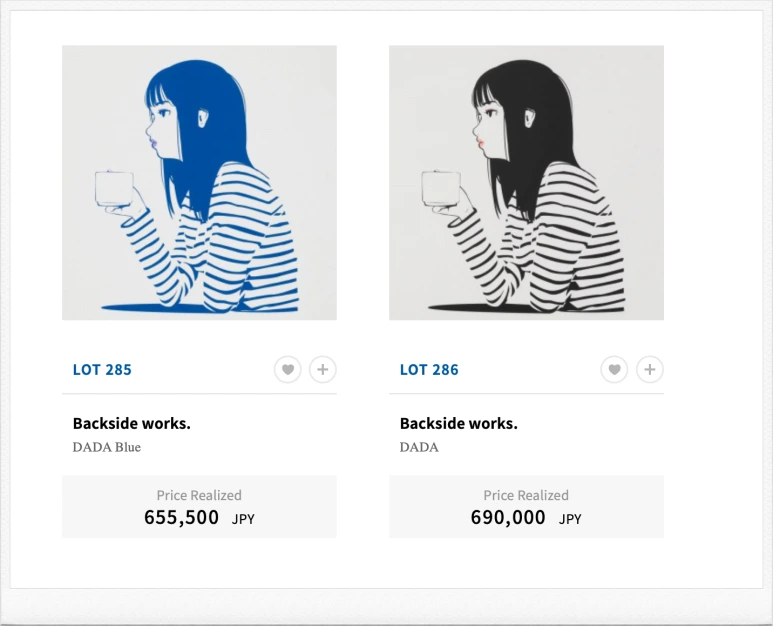Click the JPY currency beside 690,000
Viewport: 773px width, 626px height.
[x=570, y=519]
